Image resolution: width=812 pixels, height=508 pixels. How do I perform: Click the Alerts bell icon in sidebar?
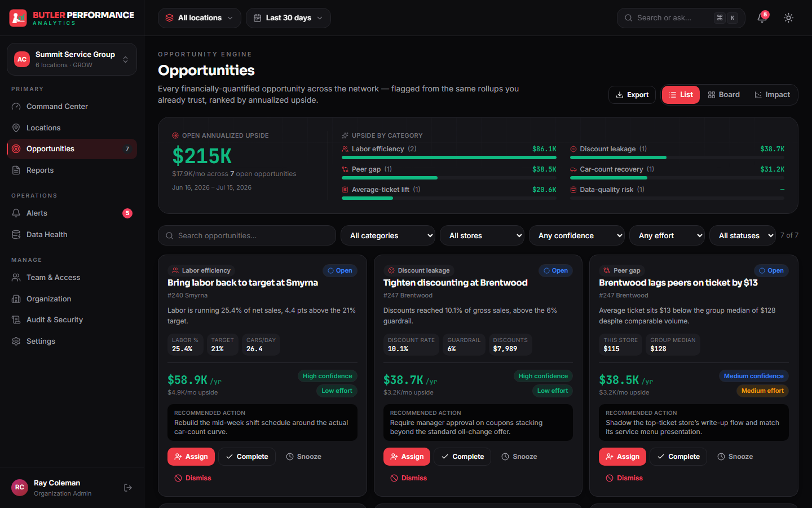tap(16, 213)
